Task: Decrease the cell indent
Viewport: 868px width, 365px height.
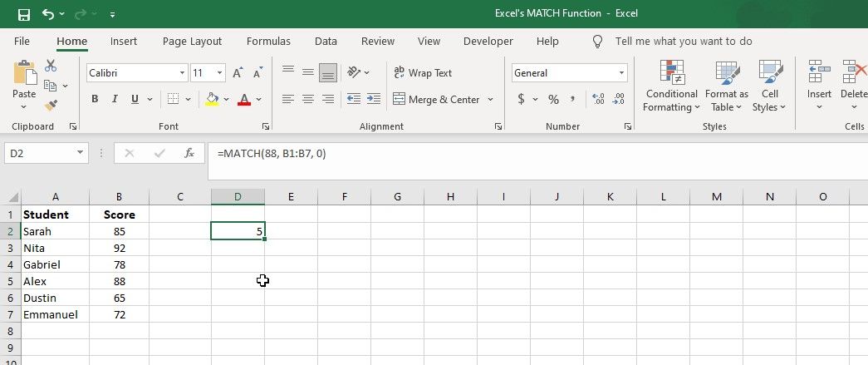Action: pyautogui.click(x=353, y=99)
